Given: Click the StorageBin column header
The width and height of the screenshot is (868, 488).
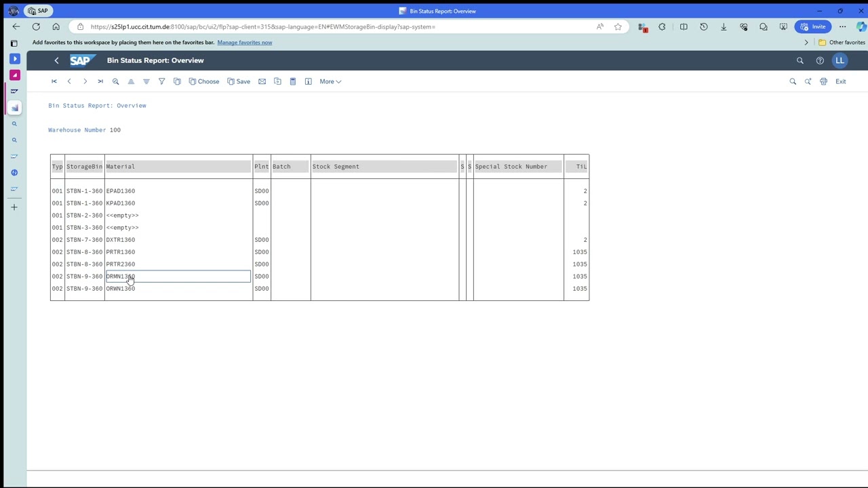Looking at the screenshot, I should (84, 167).
